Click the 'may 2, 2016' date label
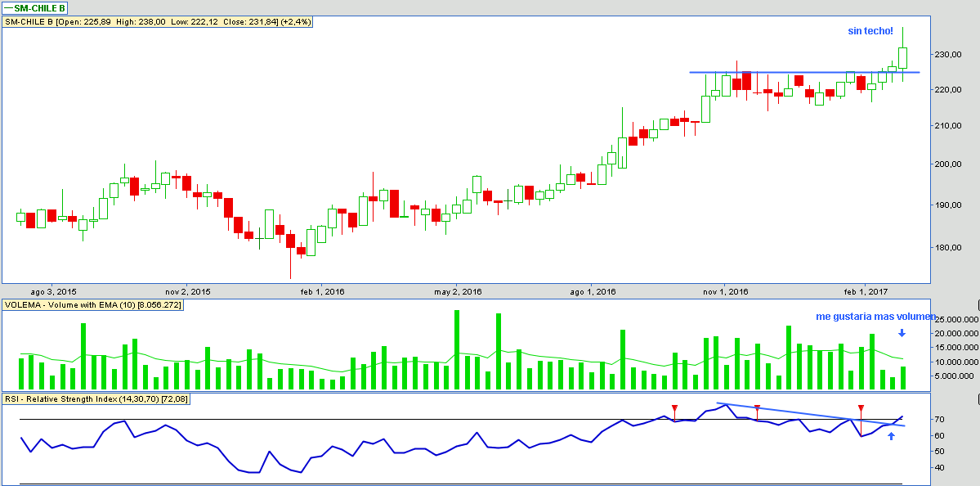Screen dimensions: 980x486 [458, 291]
